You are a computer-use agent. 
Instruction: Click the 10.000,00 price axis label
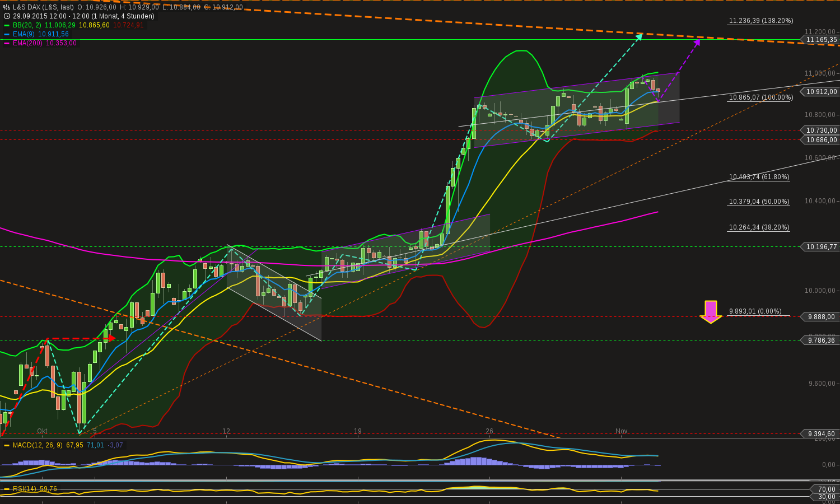click(820, 290)
